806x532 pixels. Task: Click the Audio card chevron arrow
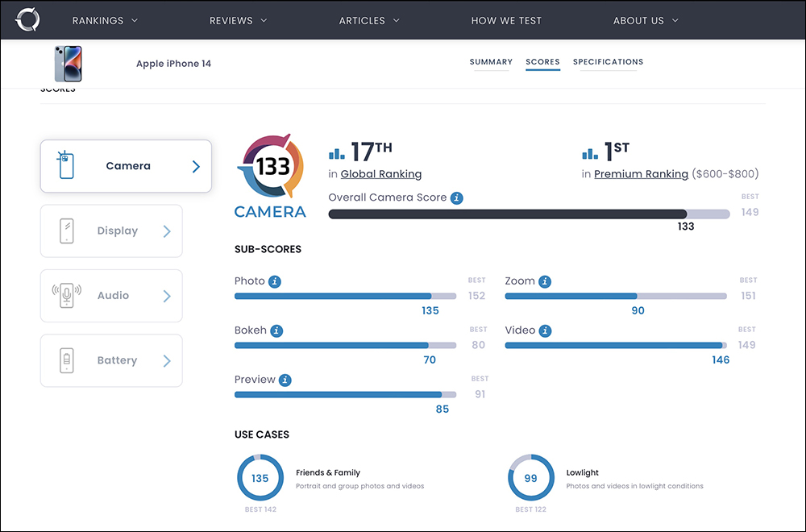[167, 296]
